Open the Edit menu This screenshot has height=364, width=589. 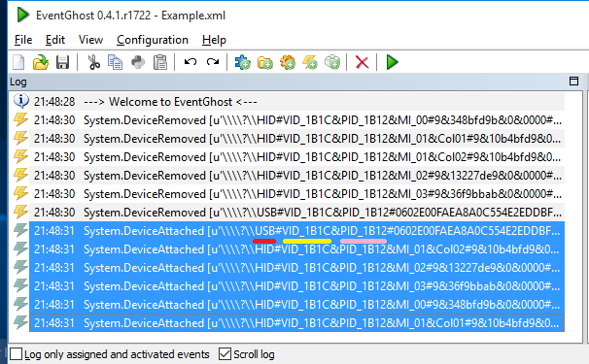pos(55,40)
